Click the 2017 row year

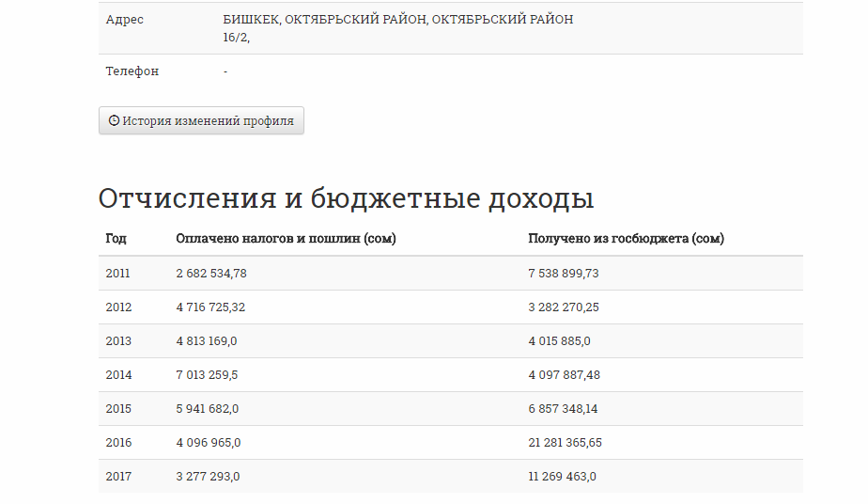118,477
